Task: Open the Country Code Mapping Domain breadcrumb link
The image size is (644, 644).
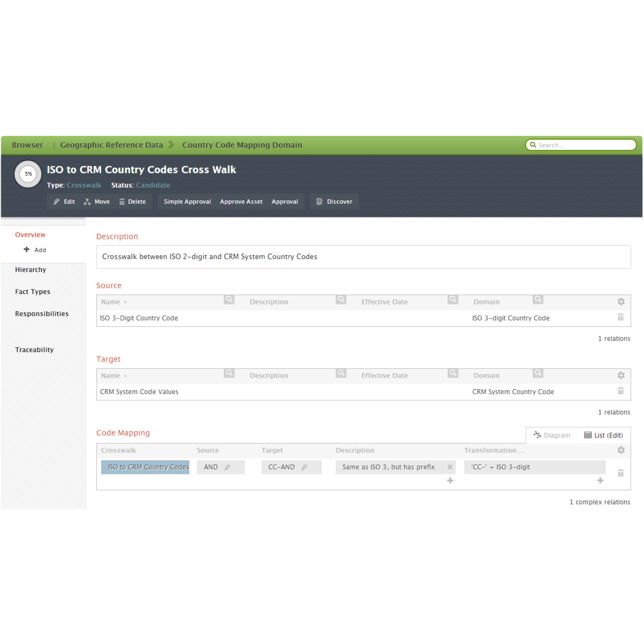Action: pos(242,145)
